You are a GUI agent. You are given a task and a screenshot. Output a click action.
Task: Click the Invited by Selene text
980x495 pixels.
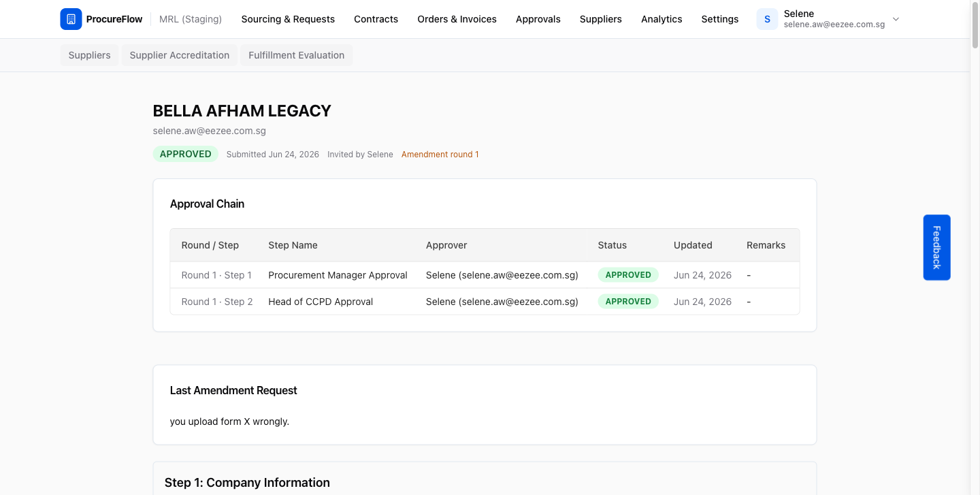(360, 155)
